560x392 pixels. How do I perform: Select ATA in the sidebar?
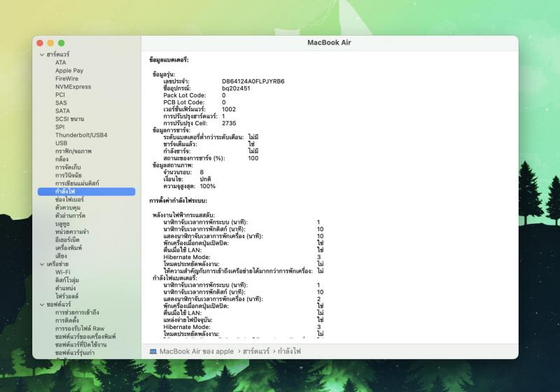point(61,62)
